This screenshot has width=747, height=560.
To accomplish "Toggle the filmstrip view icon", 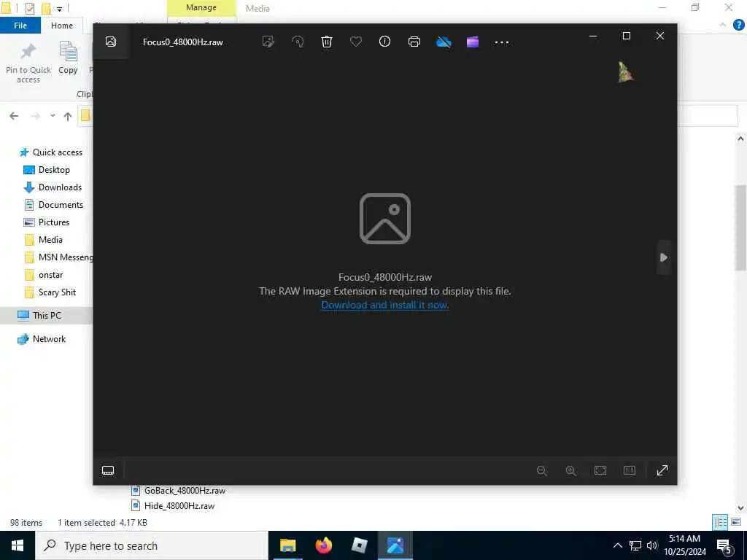I will (x=108, y=471).
